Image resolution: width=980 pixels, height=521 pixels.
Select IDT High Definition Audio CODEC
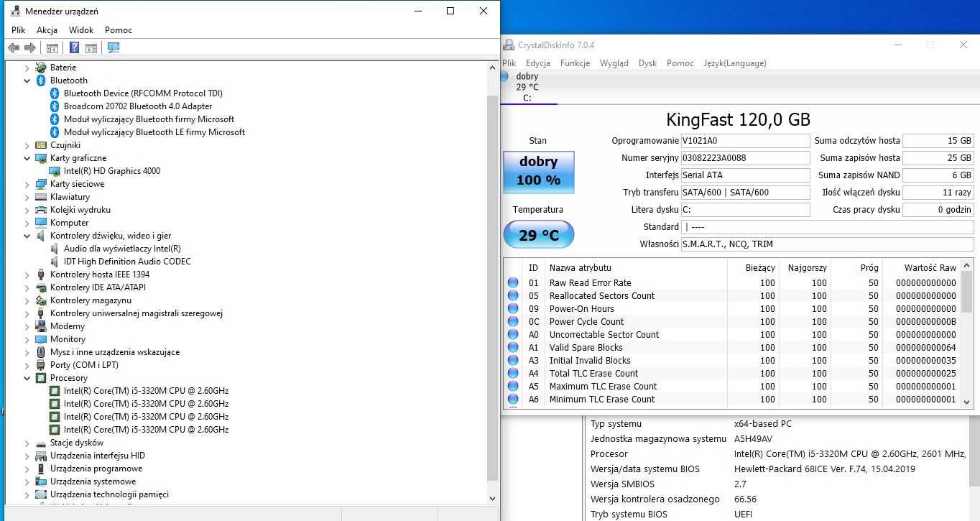tap(127, 262)
